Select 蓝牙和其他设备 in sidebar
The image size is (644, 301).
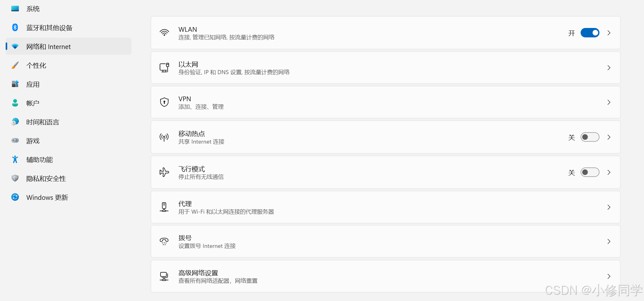click(68, 28)
